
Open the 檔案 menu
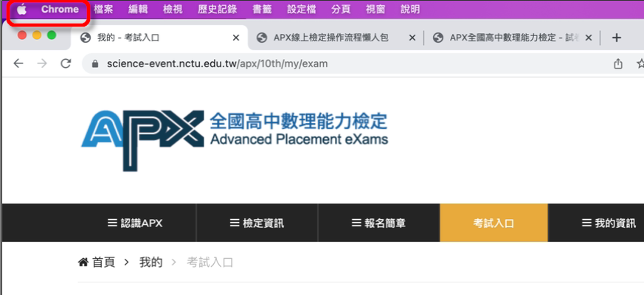pyautogui.click(x=103, y=10)
